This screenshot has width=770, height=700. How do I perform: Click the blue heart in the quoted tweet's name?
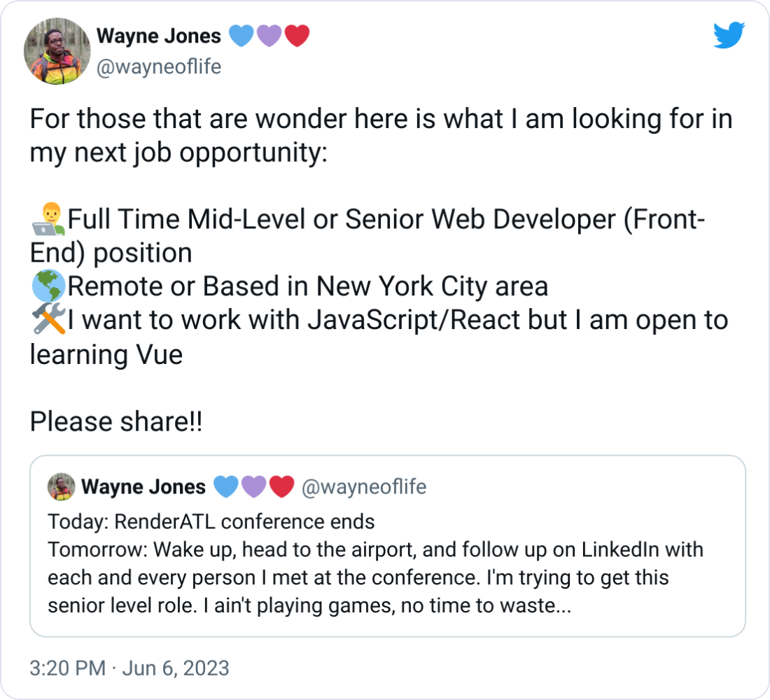coord(225,485)
